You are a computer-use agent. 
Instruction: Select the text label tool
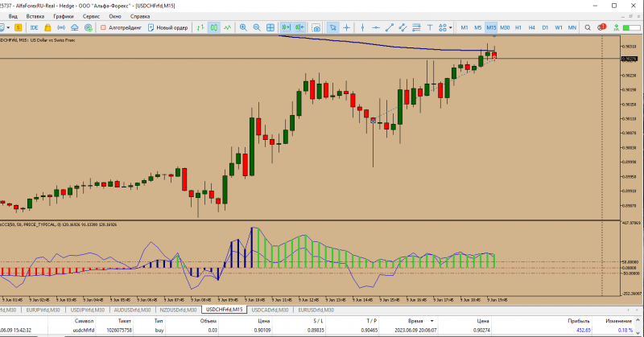tap(430, 27)
